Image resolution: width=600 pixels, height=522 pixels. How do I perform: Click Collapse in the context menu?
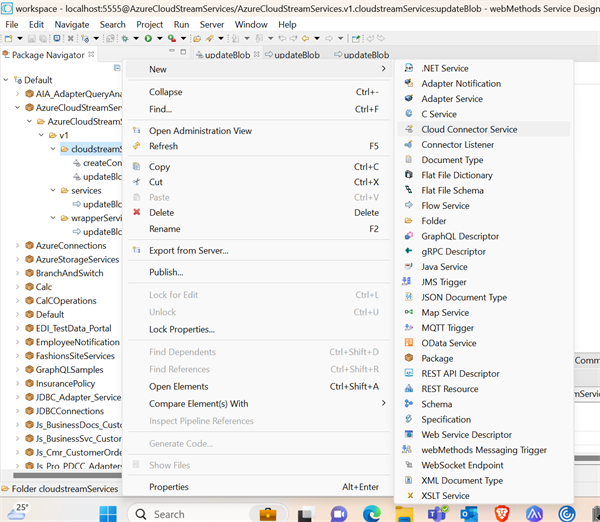259,92
